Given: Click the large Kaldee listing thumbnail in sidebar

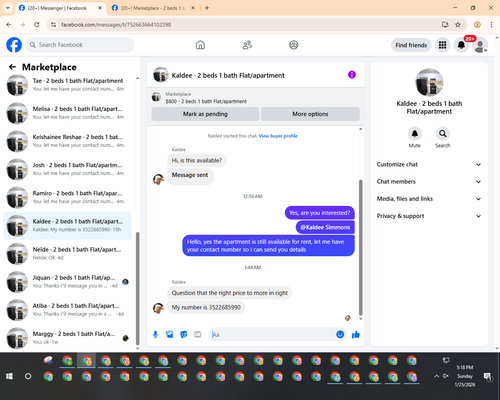Looking at the screenshot, I should (429, 82).
